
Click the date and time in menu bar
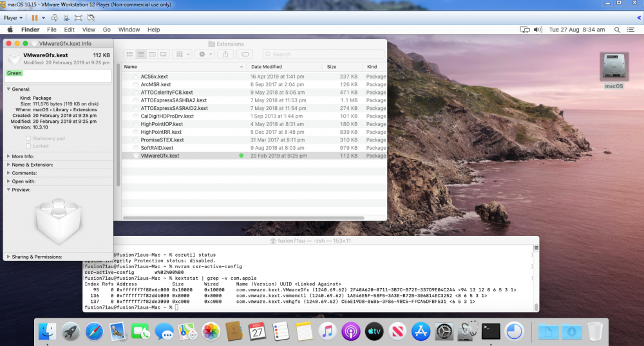pyautogui.click(x=576, y=30)
